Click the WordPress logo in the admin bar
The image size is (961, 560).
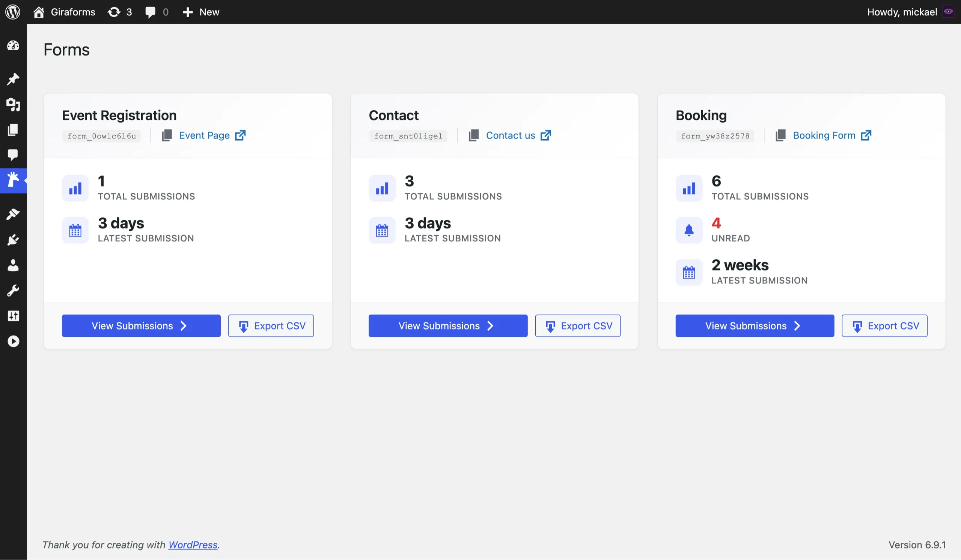(x=13, y=12)
